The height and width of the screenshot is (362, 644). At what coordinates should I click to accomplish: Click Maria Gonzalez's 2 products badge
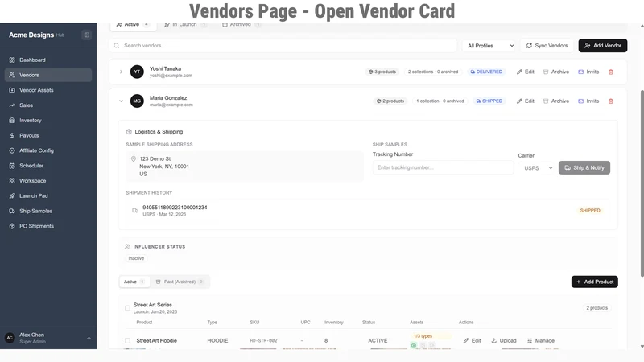390,101
